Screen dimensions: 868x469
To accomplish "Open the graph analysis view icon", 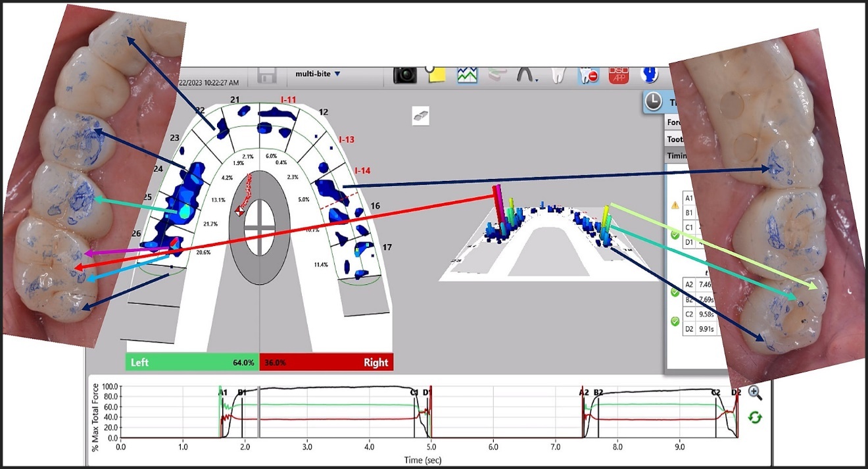I will (x=466, y=74).
